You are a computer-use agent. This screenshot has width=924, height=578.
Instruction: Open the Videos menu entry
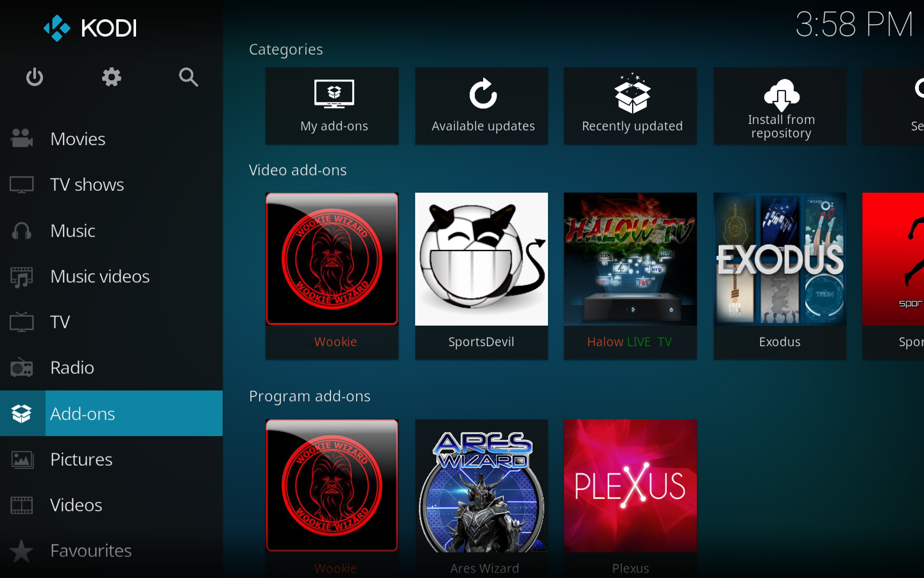[x=111, y=505]
